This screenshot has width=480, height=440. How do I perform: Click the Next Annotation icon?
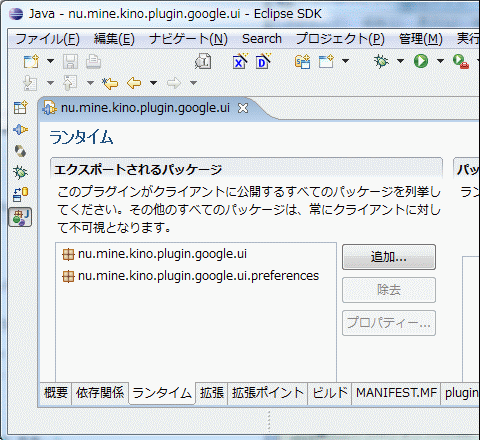(30, 83)
